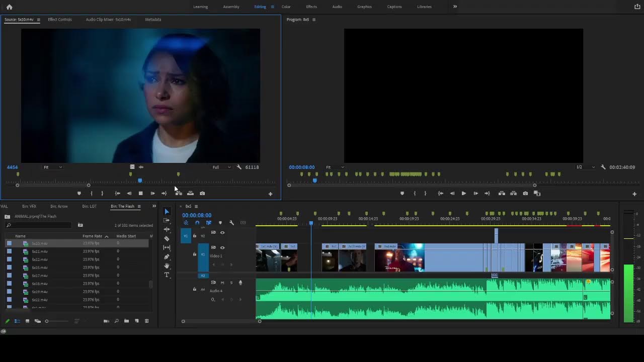Image resolution: width=644 pixels, height=362 pixels.
Task: Toggle V2 track output eye
Action: 222,232
